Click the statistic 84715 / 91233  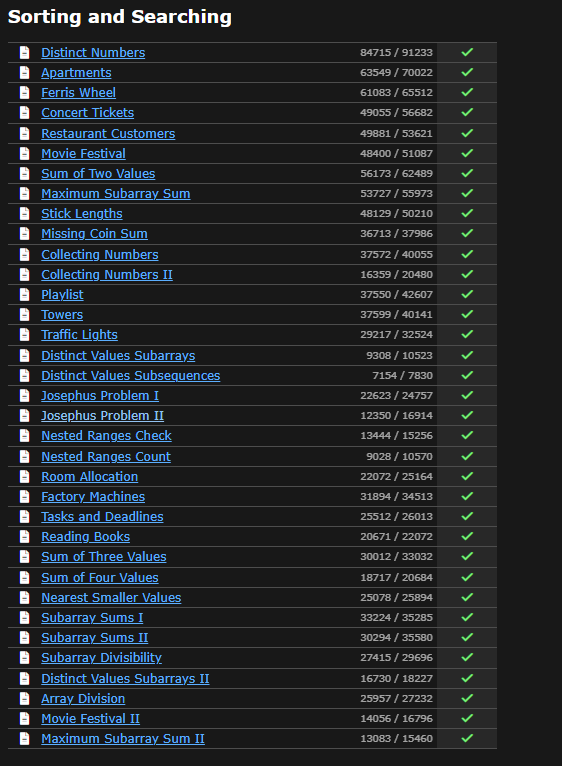coord(396,52)
